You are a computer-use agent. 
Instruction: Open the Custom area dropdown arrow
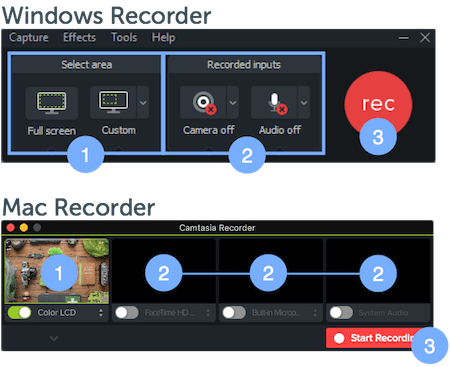(x=143, y=102)
